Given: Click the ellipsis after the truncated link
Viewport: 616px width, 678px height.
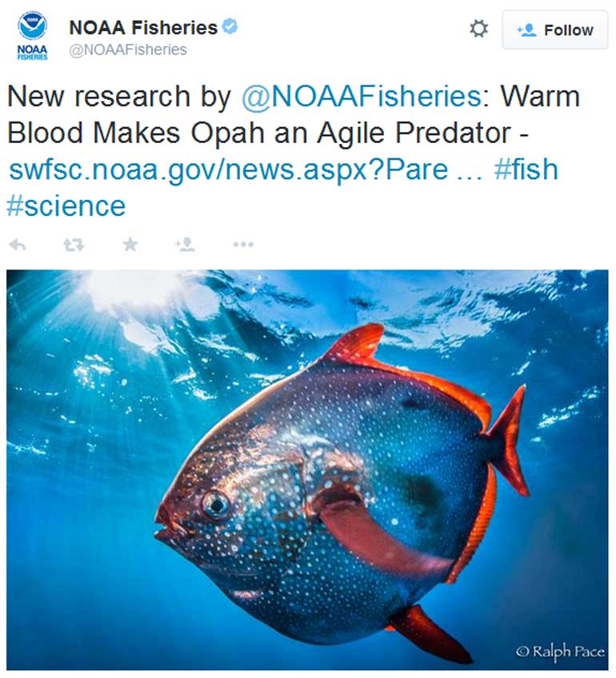Looking at the screenshot, I should pyautogui.click(x=469, y=170).
